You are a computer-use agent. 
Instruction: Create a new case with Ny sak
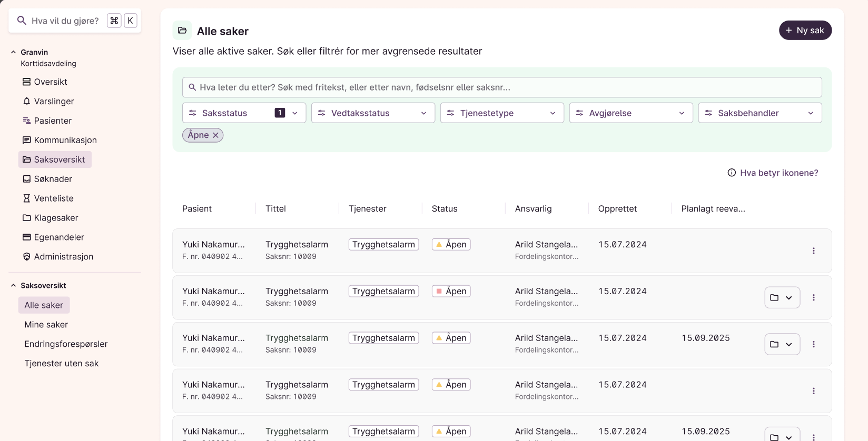click(x=805, y=31)
